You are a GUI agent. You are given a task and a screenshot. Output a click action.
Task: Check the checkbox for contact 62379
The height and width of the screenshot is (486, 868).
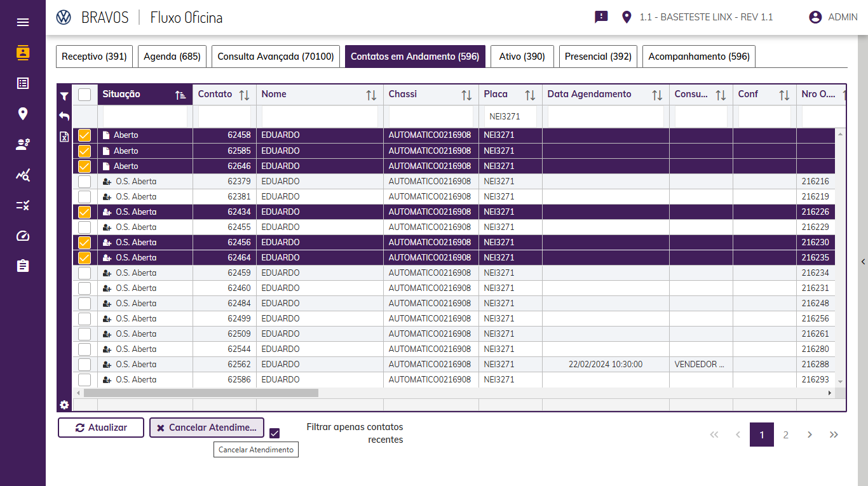click(85, 182)
